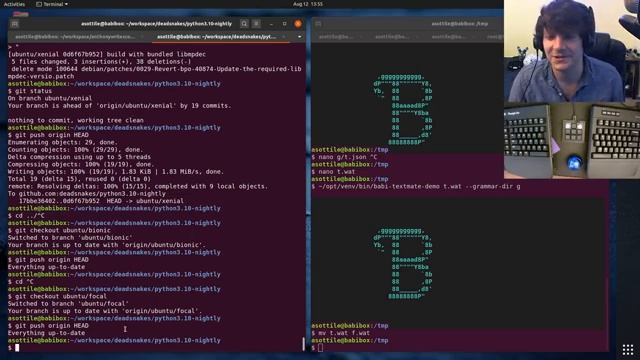Open the Terminal app menu in the top bar
The height and width of the screenshot is (360, 640).
(x=52, y=4)
